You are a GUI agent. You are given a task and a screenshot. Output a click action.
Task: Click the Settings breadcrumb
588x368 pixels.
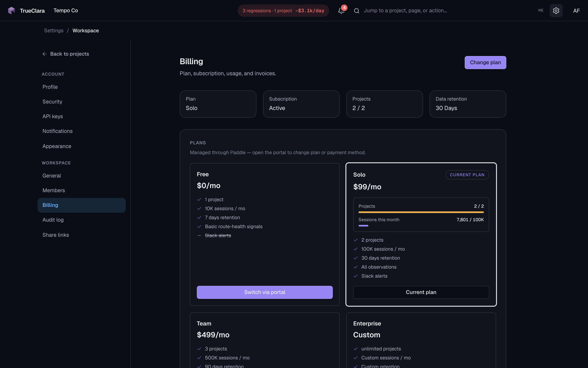(54, 31)
